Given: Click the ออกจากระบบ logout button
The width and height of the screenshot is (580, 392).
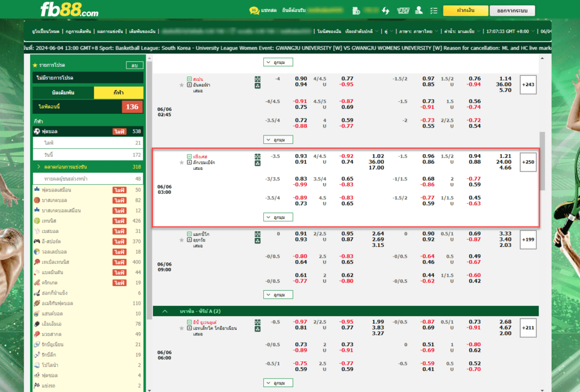Looking at the screenshot, I should [x=512, y=11].
